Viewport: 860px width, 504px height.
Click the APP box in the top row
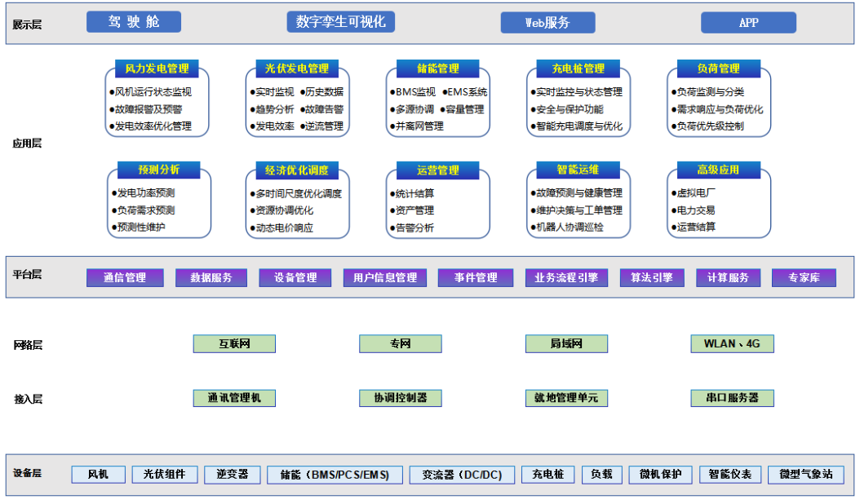click(748, 23)
